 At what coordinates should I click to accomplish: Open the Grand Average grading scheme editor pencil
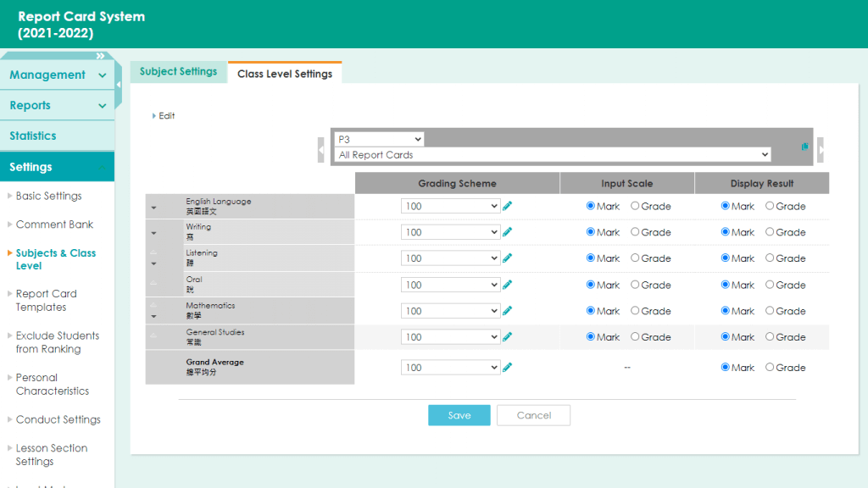click(508, 368)
